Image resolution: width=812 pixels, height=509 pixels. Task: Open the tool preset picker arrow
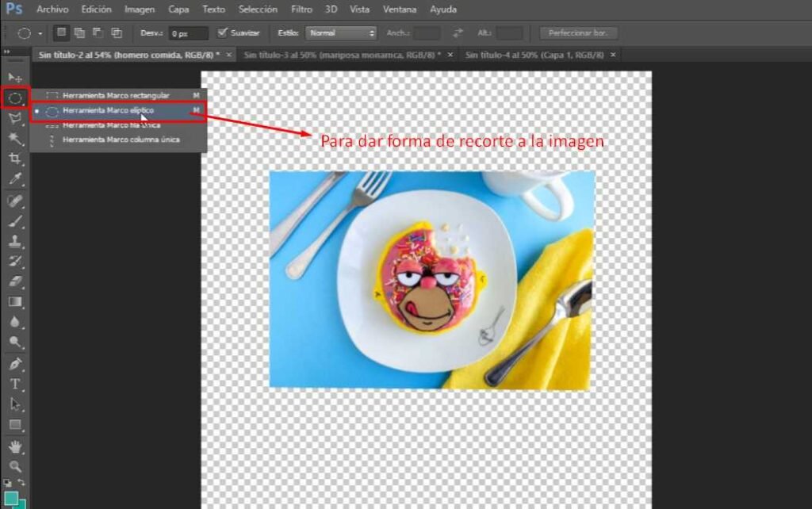pos(40,33)
